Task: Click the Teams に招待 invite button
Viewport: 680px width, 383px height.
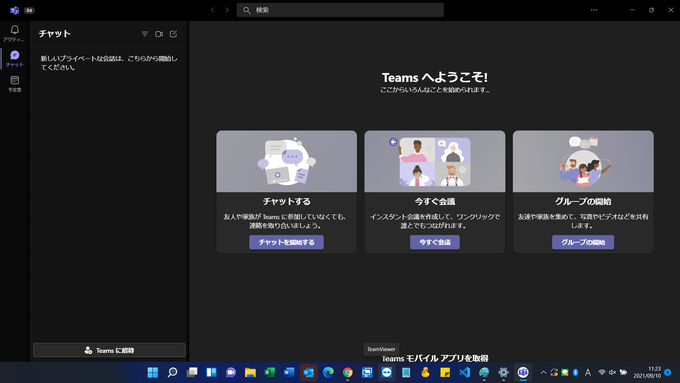Action: [x=109, y=350]
